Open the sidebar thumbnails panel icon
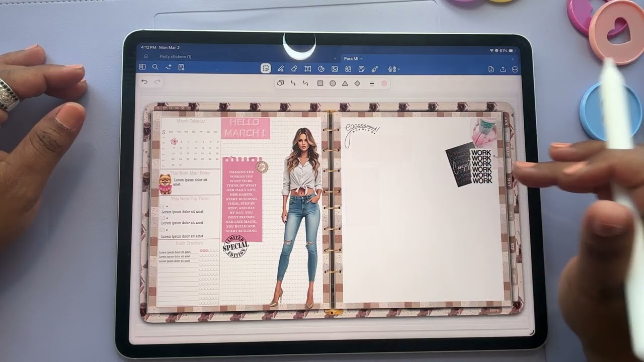 (142, 67)
